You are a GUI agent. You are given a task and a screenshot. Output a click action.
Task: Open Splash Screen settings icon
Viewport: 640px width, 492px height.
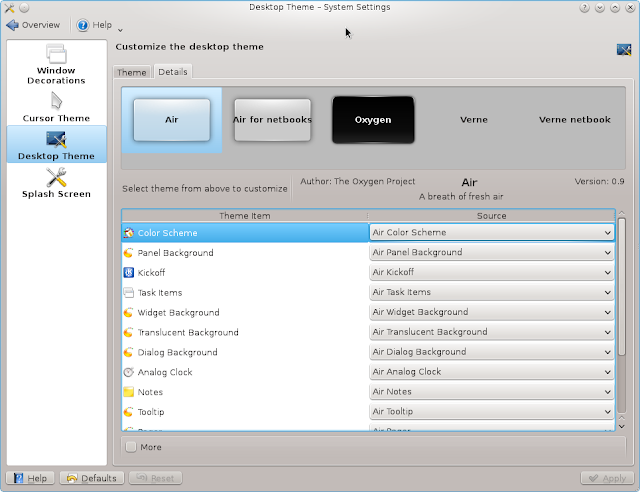(x=56, y=177)
